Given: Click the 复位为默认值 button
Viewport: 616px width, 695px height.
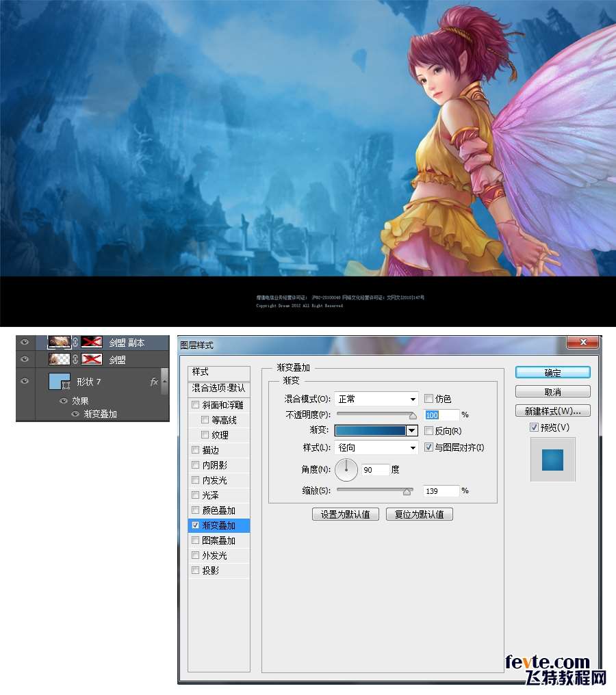Looking at the screenshot, I should coord(419,514).
